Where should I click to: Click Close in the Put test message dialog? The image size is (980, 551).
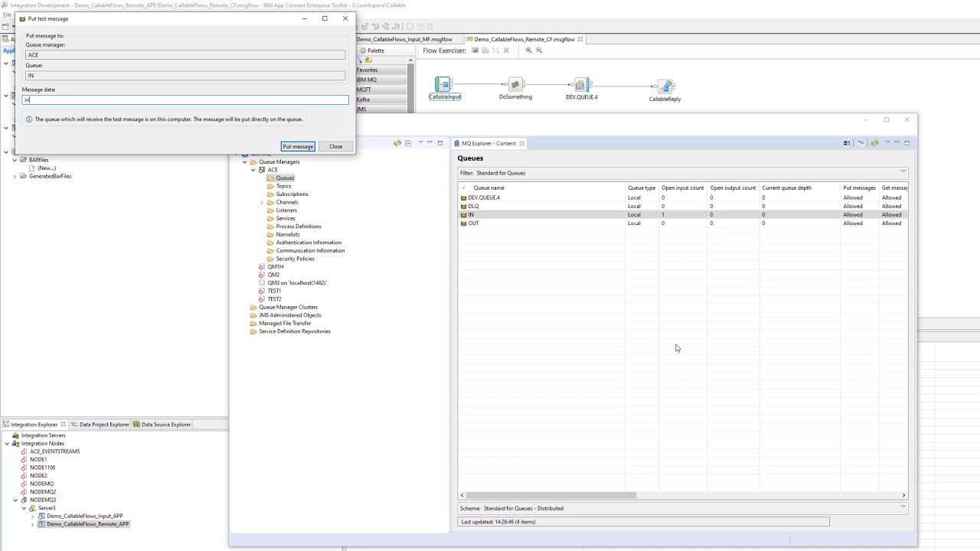coord(335,146)
